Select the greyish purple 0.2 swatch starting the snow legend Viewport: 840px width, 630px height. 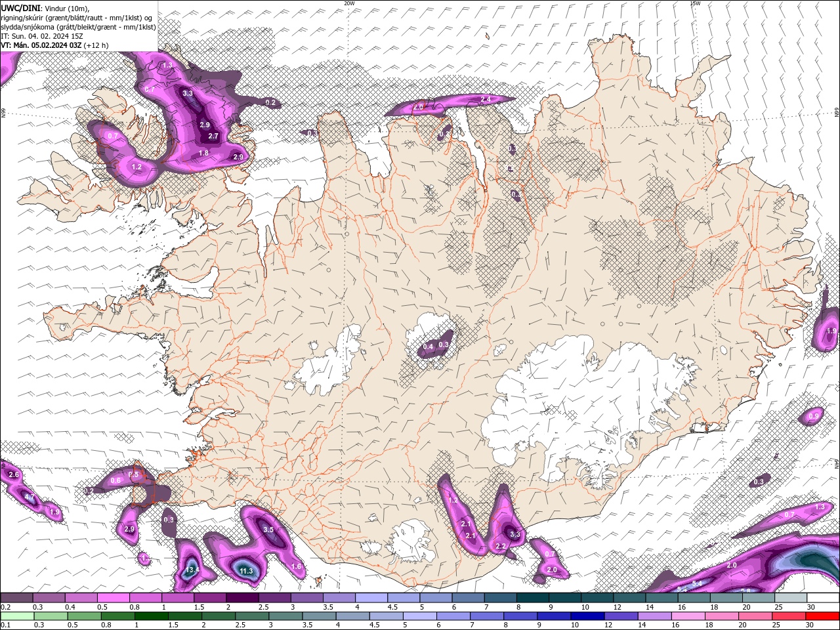pos(16,597)
